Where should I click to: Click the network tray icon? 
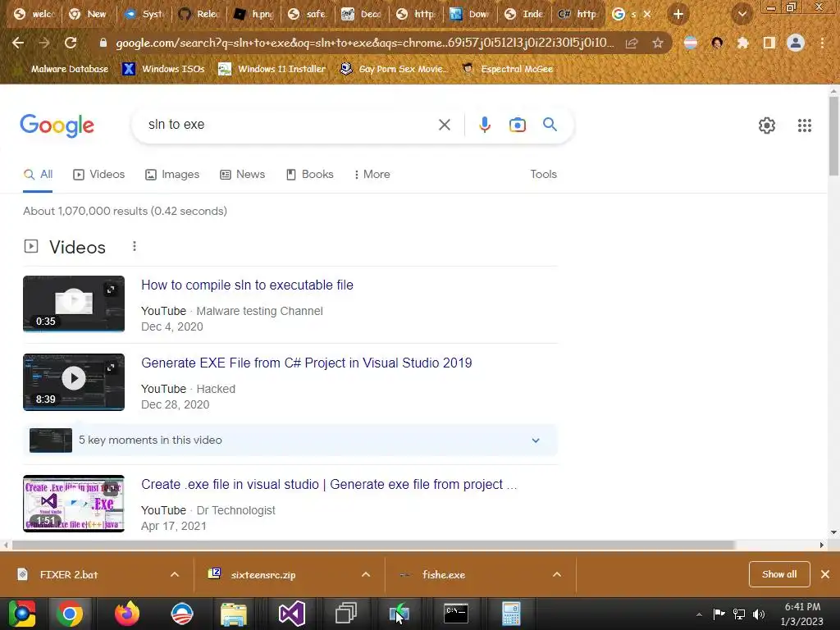point(739,614)
